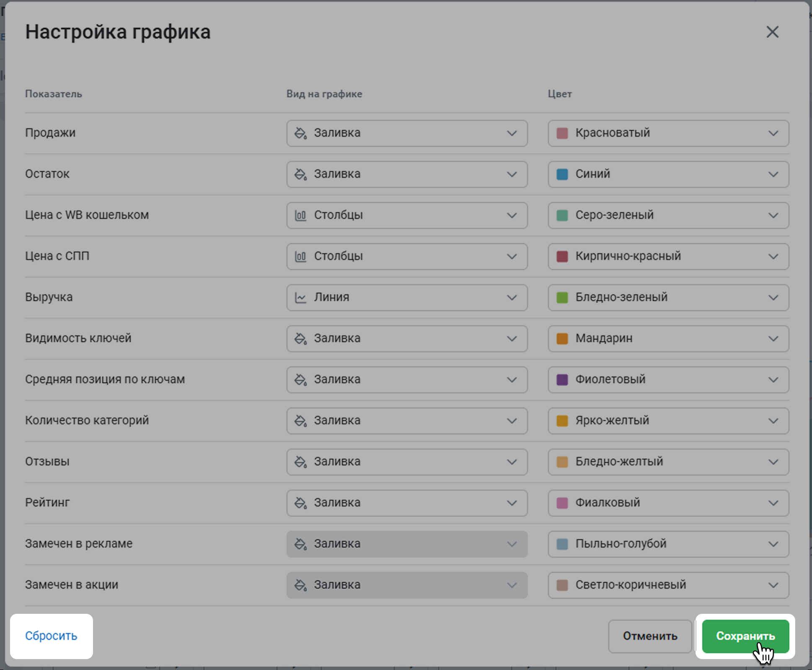Open the Фиолетовый color selector

tap(668, 380)
